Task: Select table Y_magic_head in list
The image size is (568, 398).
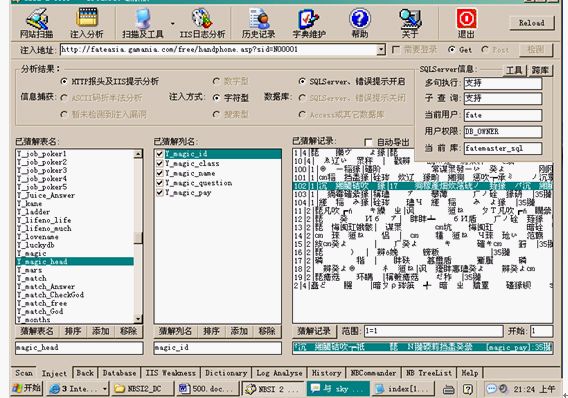Action: click(x=75, y=261)
